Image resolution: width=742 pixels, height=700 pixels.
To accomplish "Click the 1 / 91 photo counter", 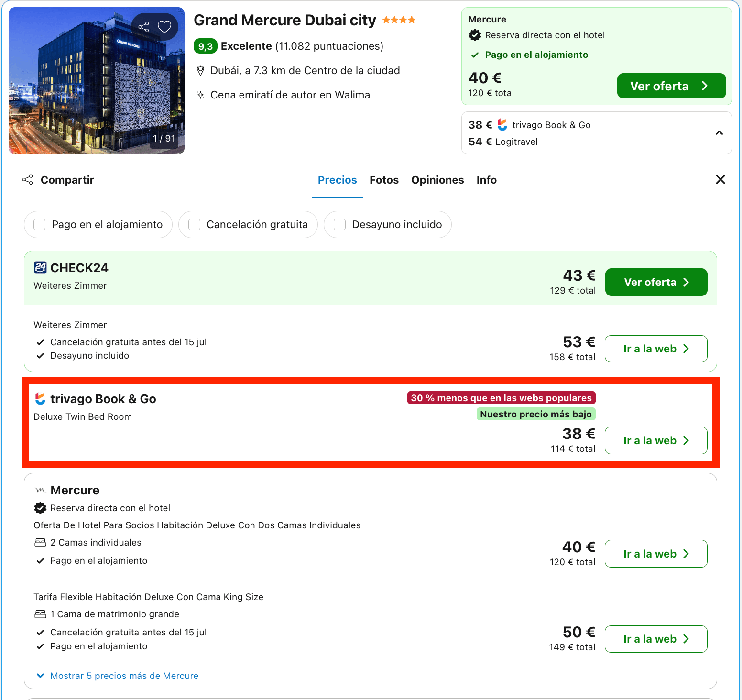I will pyautogui.click(x=164, y=139).
